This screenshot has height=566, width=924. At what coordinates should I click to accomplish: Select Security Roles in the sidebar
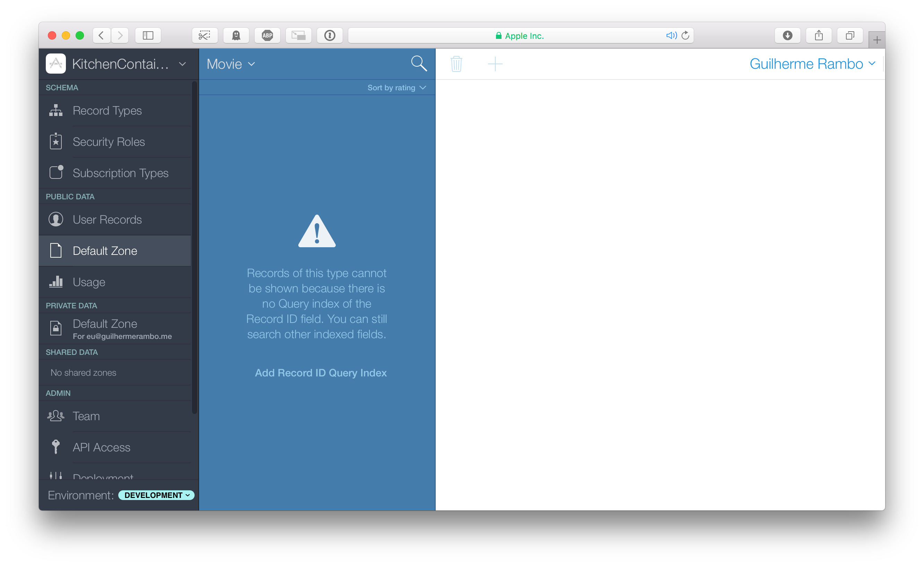109,142
